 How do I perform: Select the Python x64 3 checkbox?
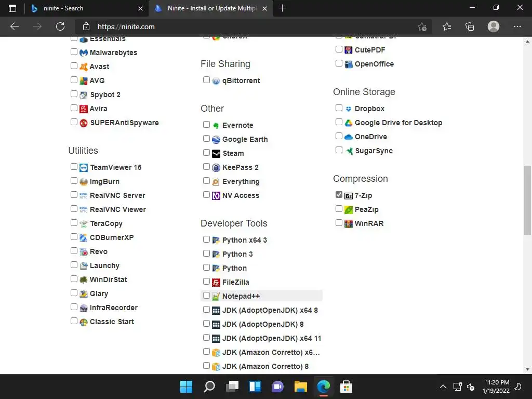pyautogui.click(x=206, y=239)
